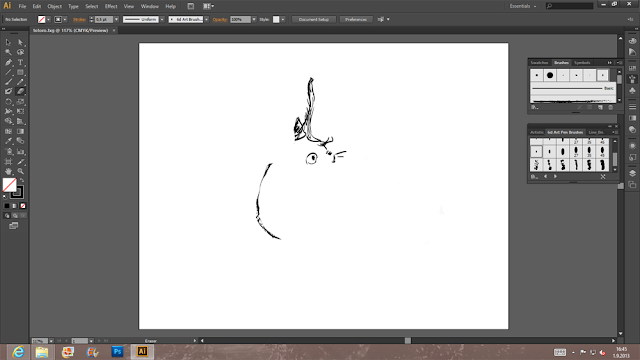
Task: Click the Document Setup button
Action: tap(313, 20)
